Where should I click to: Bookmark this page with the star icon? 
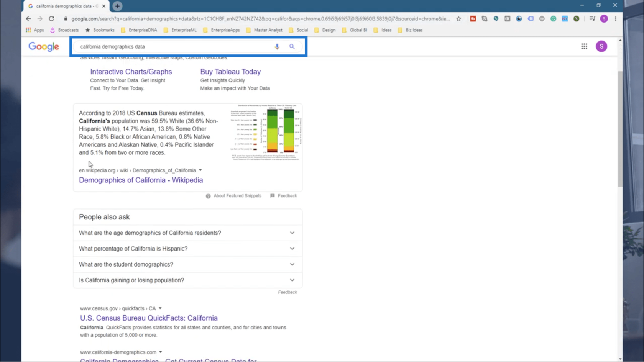tap(458, 18)
